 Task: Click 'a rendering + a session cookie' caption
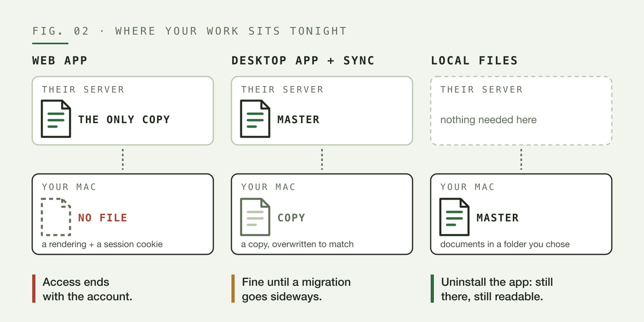click(102, 244)
